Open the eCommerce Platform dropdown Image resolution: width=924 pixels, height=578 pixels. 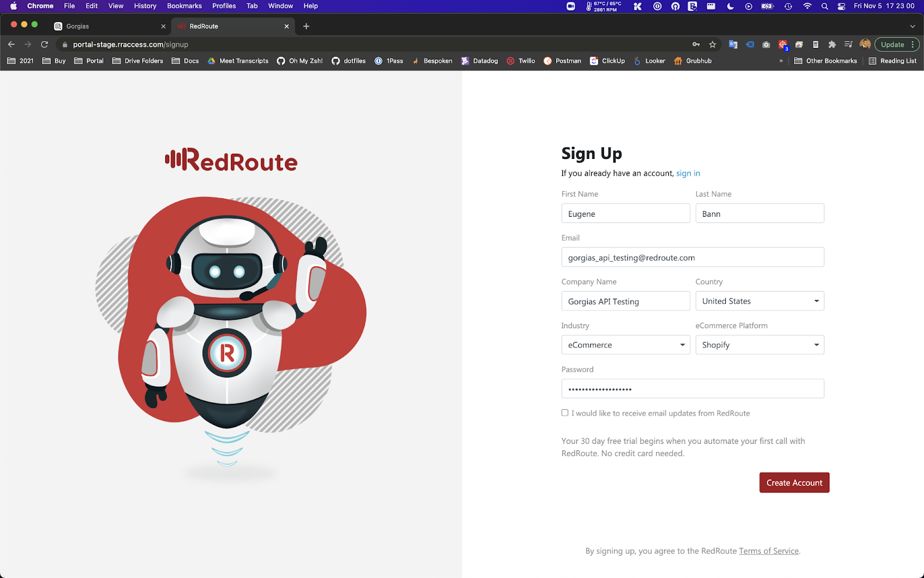click(760, 345)
